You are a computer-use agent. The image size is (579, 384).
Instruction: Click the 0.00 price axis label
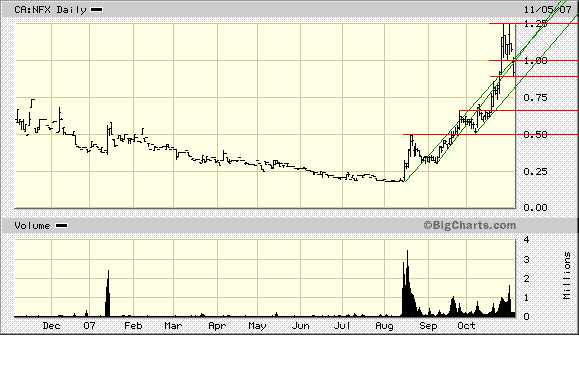[x=535, y=208]
